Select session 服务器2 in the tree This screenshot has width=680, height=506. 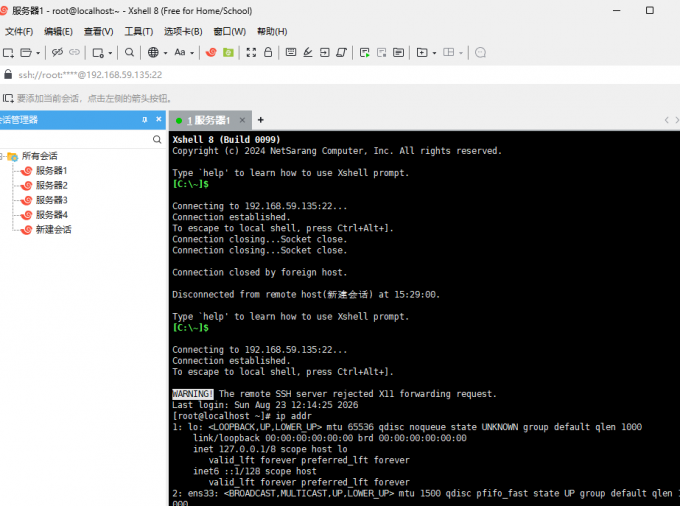[52, 186]
